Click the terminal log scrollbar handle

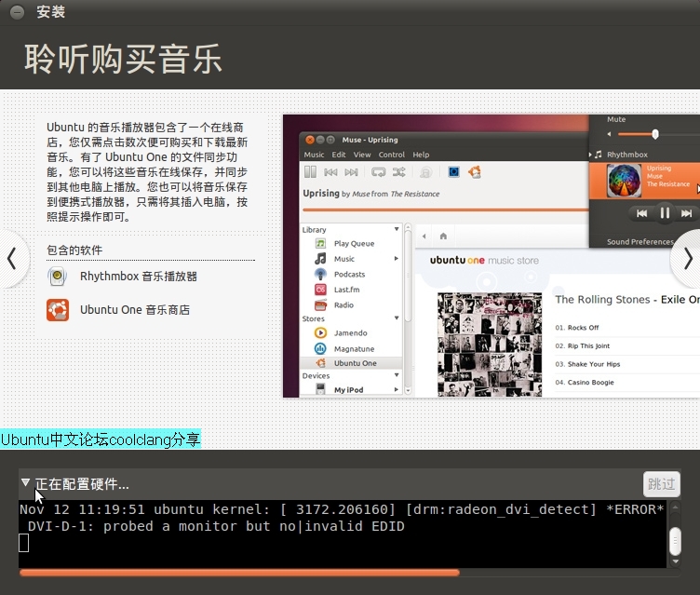[676, 540]
